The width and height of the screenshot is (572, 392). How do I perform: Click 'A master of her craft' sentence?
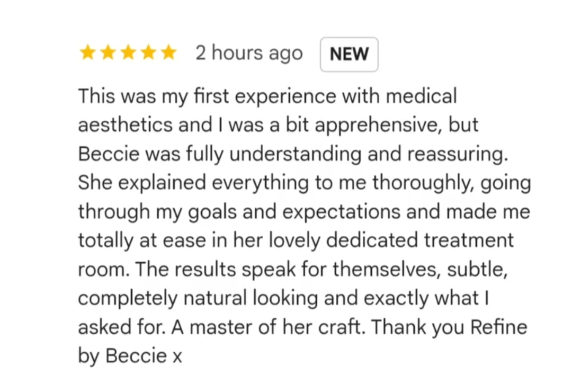[x=268, y=327]
